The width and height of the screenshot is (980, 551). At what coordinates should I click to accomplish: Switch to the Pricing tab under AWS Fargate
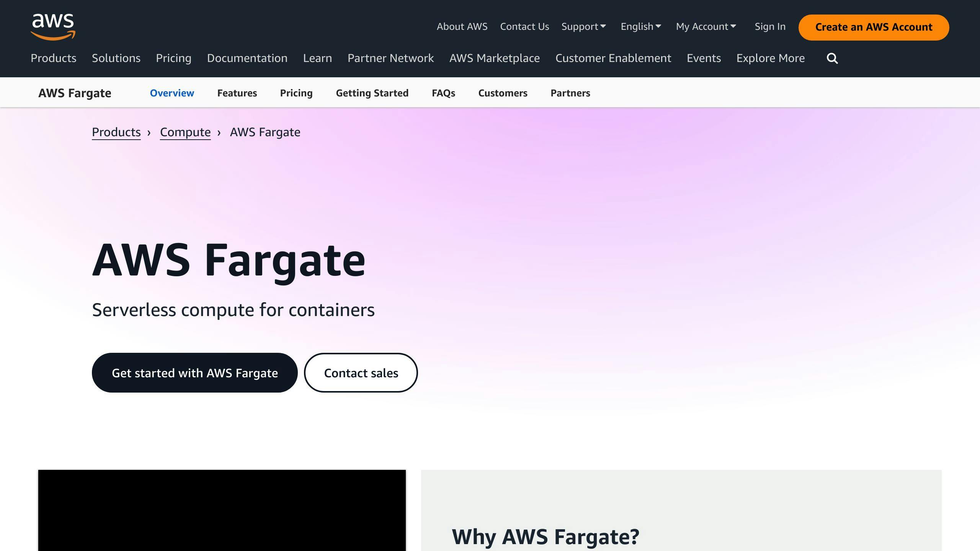(x=296, y=93)
